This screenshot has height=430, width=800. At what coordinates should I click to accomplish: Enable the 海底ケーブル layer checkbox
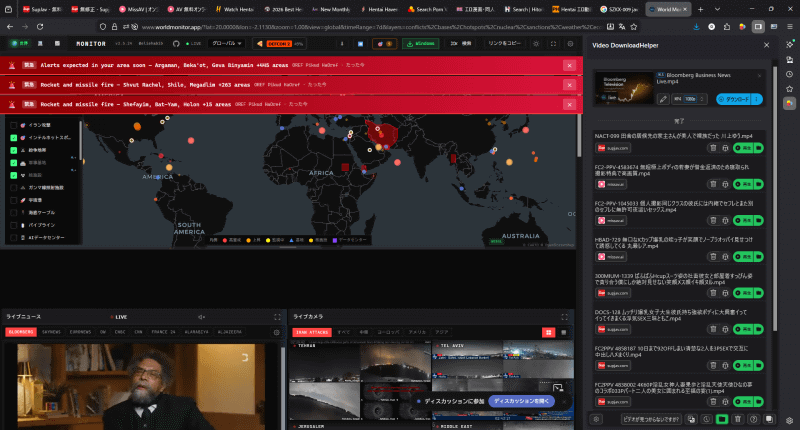pyautogui.click(x=14, y=213)
